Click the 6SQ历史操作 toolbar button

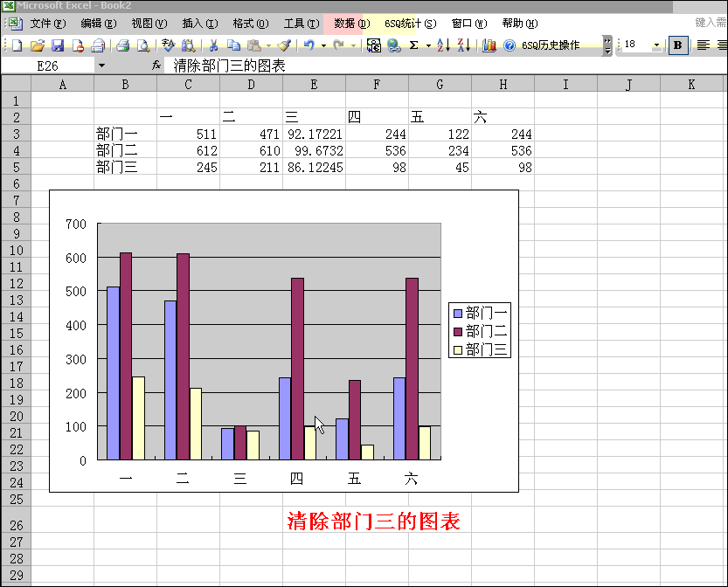tap(551, 45)
